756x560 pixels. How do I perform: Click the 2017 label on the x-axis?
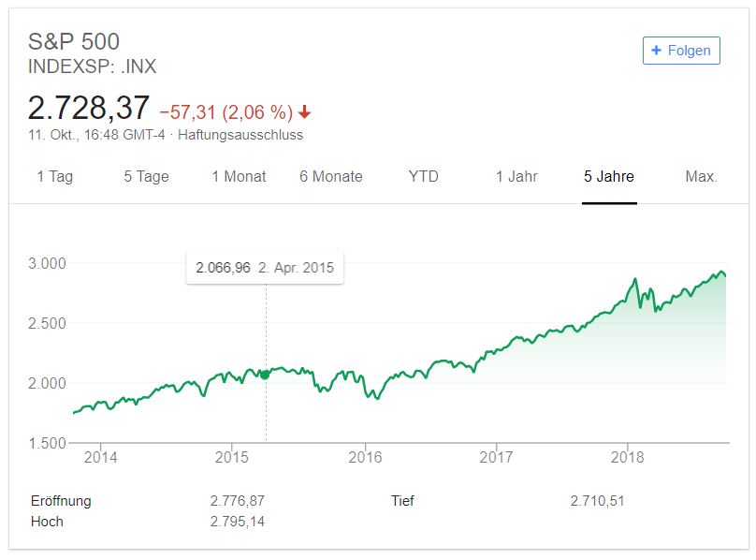496,457
